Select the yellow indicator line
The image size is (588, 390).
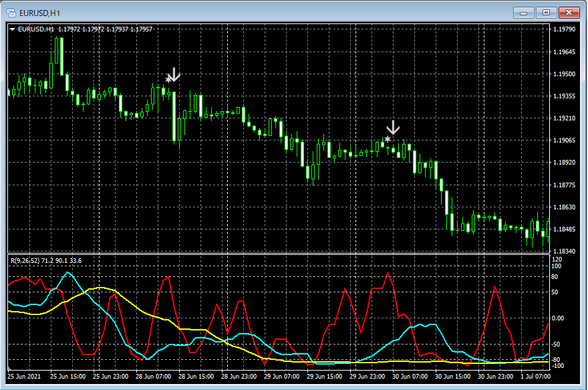point(100,288)
